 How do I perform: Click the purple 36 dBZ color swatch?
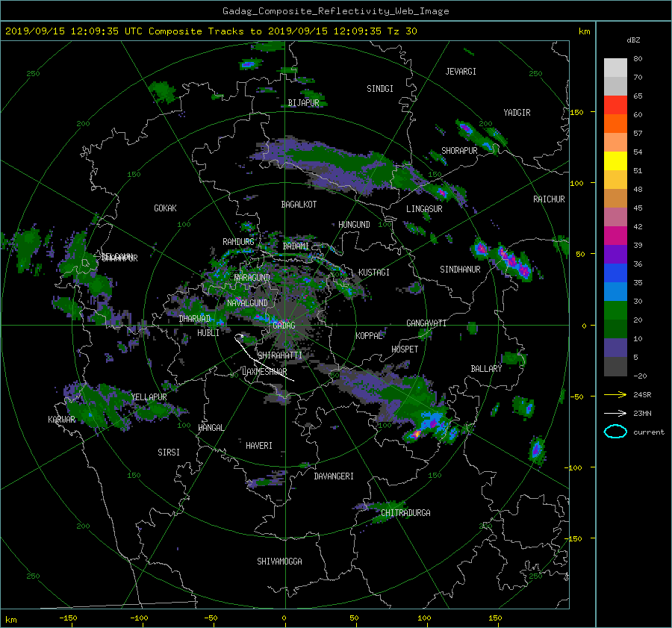(x=615, y=255)
